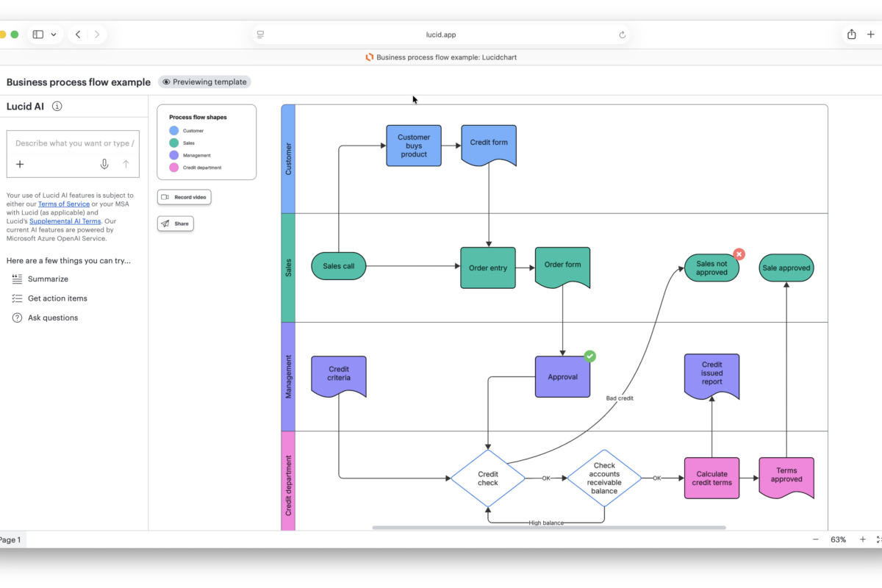882x588 pixels.
Task: Reload the page with the refresh icon
Action: tap(623, 35)
